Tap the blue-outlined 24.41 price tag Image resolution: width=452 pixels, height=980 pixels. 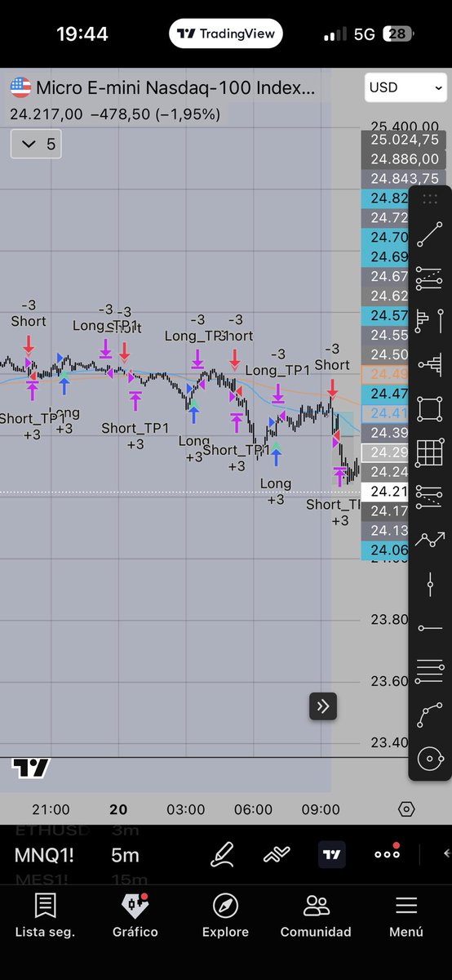tap(384, 413)
